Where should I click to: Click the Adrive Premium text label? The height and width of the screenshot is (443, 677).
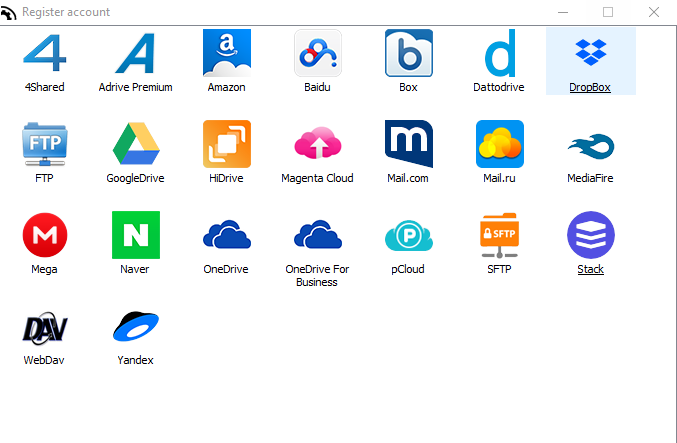pos(135,87)
